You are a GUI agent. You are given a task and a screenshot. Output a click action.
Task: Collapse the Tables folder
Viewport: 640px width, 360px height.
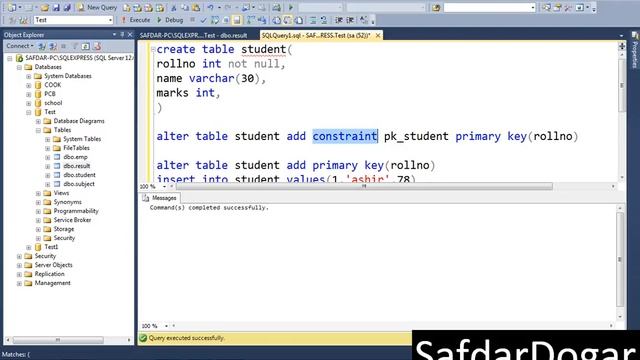pyautogui.click(x=38, y=130)
